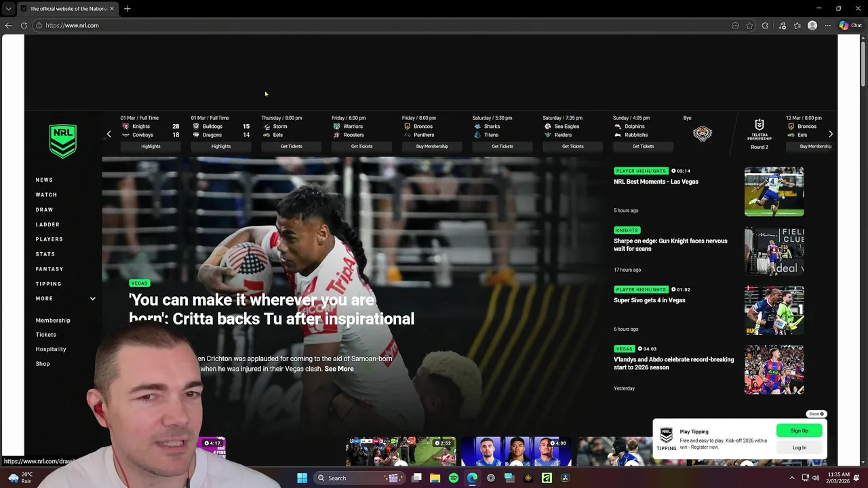Open the STATS section
Screen dimensions: 868x488
point(45,254)
